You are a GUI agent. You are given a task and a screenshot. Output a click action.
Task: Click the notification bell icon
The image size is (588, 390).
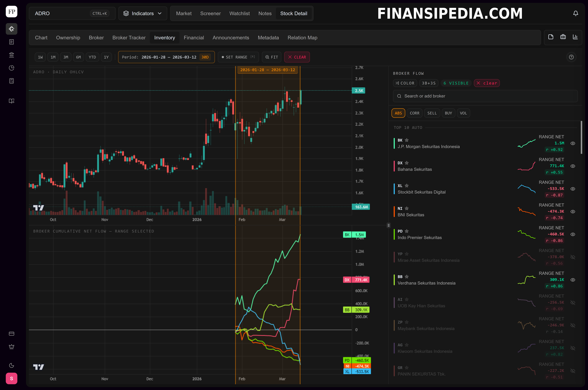click(x=575, y=13)
